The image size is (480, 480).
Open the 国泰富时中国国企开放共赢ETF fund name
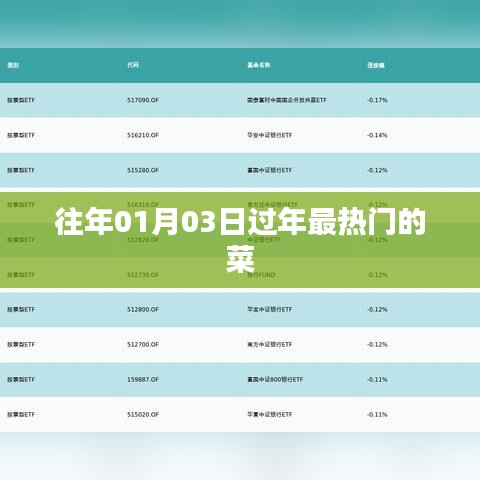click(287, 100)
